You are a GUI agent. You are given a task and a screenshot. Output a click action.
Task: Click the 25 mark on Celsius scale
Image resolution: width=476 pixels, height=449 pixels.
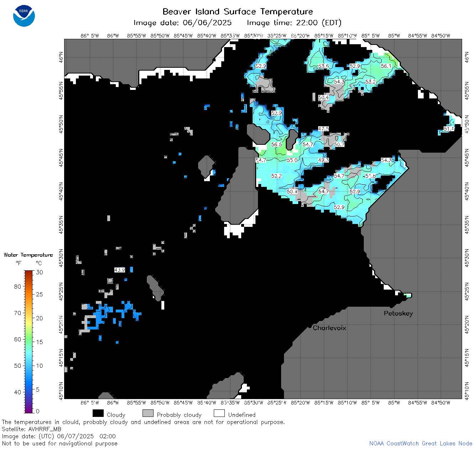point(40,294)
